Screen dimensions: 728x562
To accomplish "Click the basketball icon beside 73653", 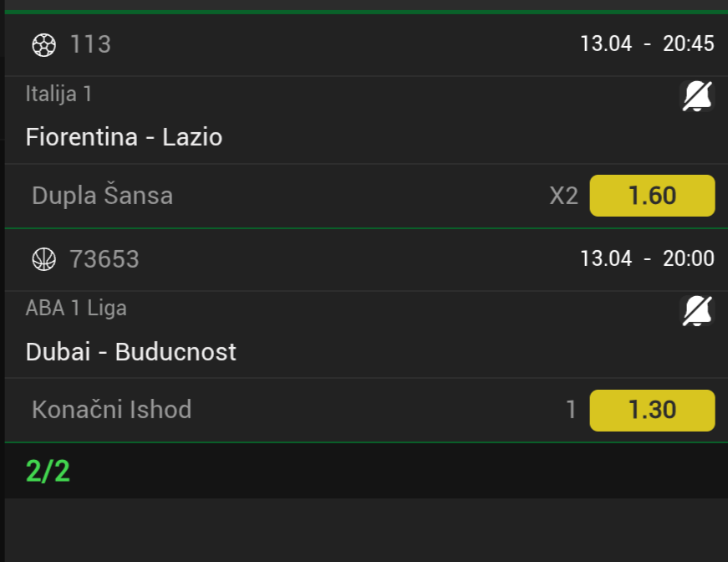I will (x=43, y=259).
